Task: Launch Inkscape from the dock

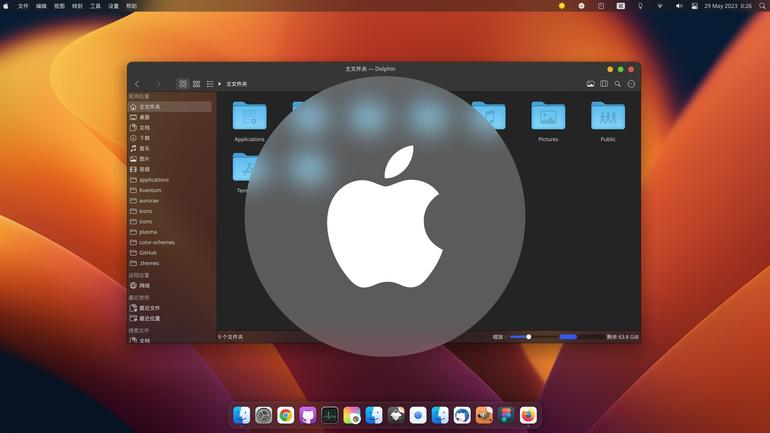Action: [x=396, y=415]
